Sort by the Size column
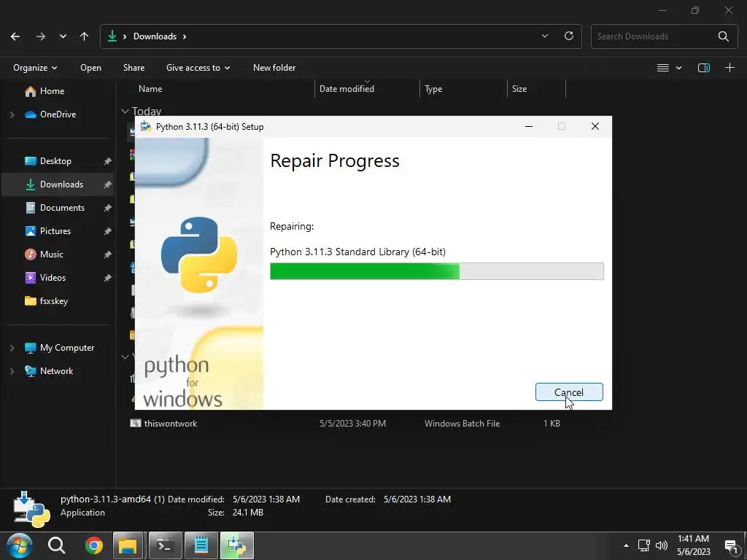747x560 pixels. tap(519, 89)
